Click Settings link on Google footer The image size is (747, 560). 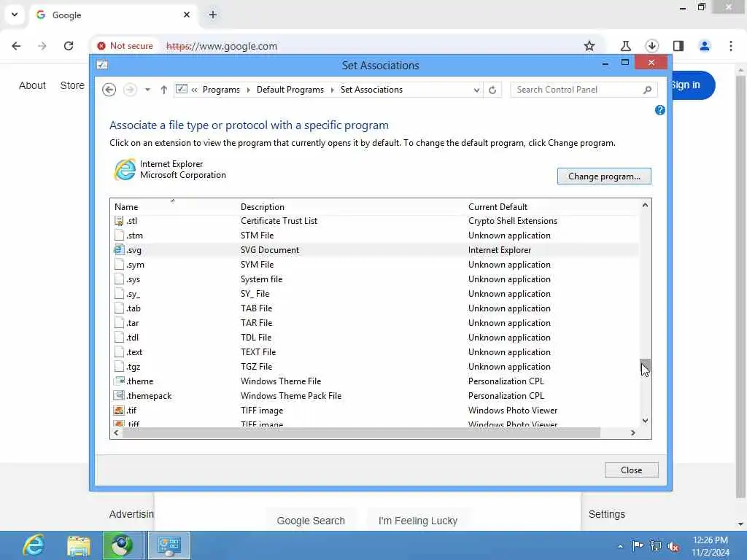[606, 514]
